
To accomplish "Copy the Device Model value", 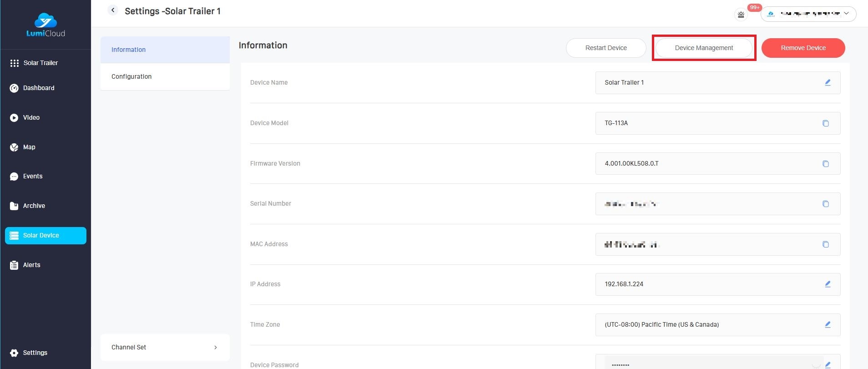I will [825, 123].
